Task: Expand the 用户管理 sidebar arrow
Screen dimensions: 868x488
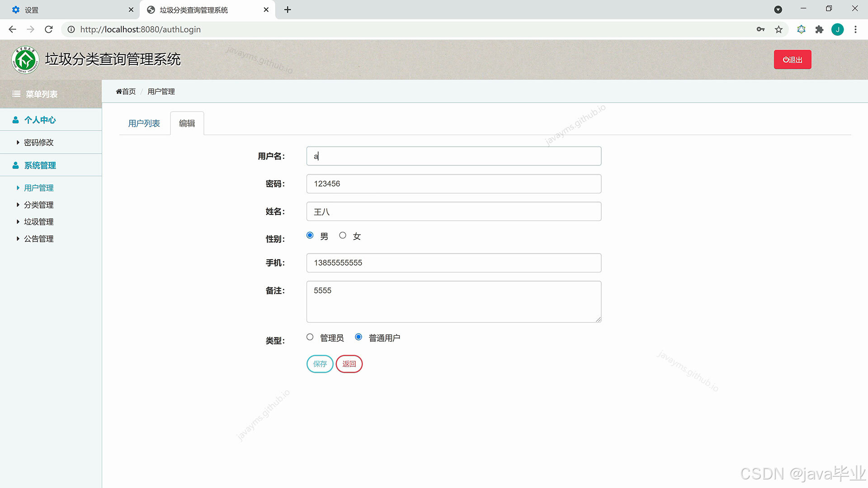Action: pos(18,188)
